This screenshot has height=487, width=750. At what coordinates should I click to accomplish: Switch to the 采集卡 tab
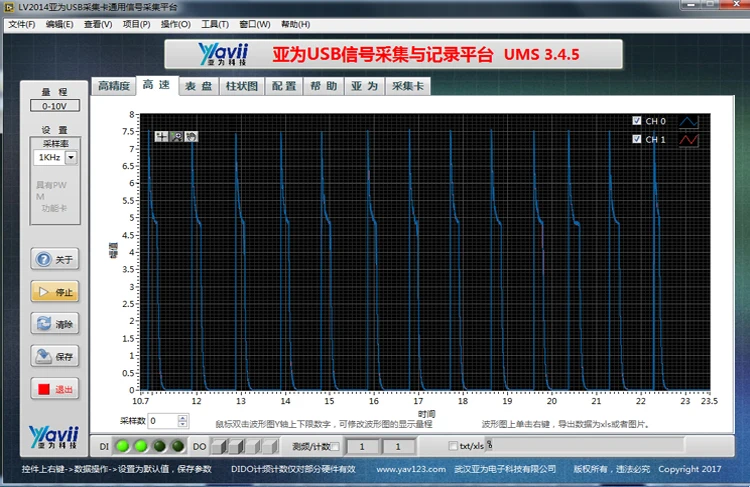point(408,86)
